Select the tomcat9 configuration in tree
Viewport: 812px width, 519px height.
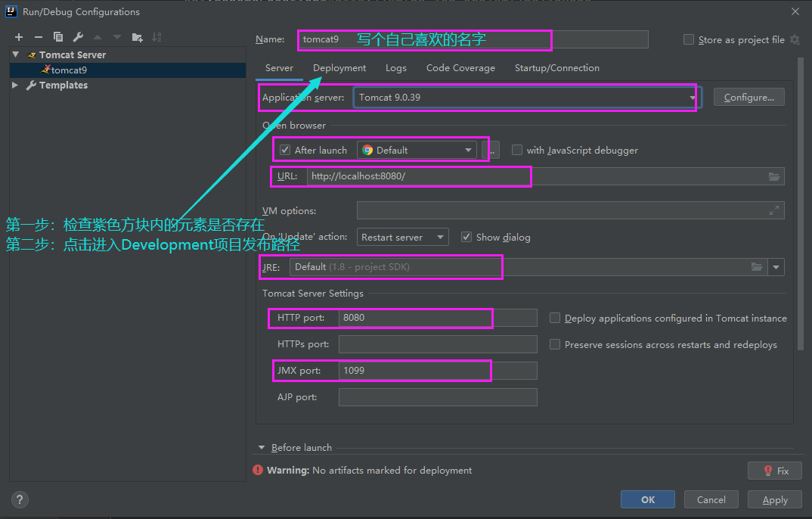pos(128,70)
